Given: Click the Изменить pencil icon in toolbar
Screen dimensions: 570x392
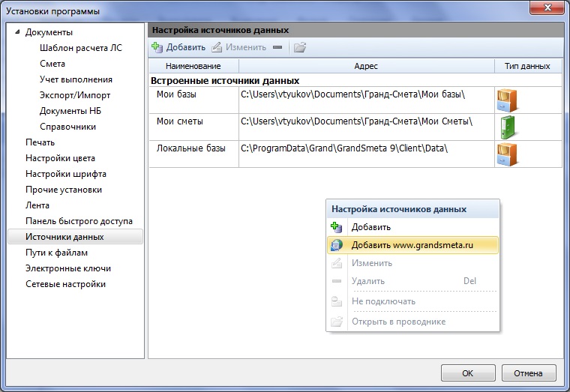Looking at the screenshot, I should point(217,47).
